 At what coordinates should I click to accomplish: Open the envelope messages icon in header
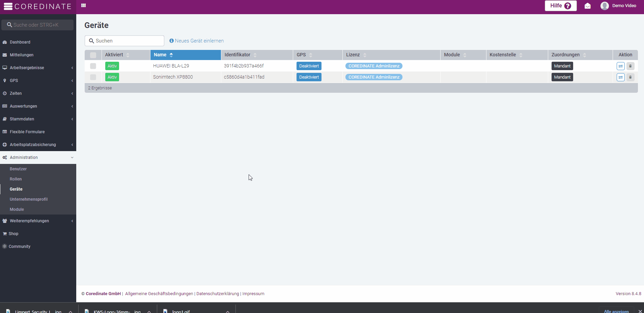588,6
